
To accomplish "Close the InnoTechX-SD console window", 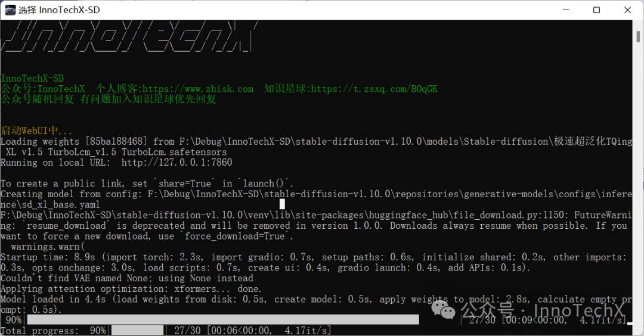I will pyautogui.click(x=627, y=10).
